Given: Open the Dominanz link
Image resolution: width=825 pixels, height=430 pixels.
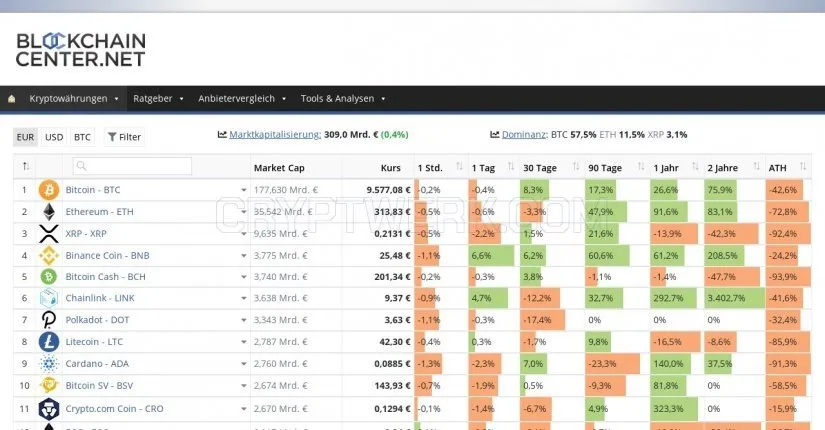Looking at the screenshot, I should pyautogui.click(x=524, y=135).
